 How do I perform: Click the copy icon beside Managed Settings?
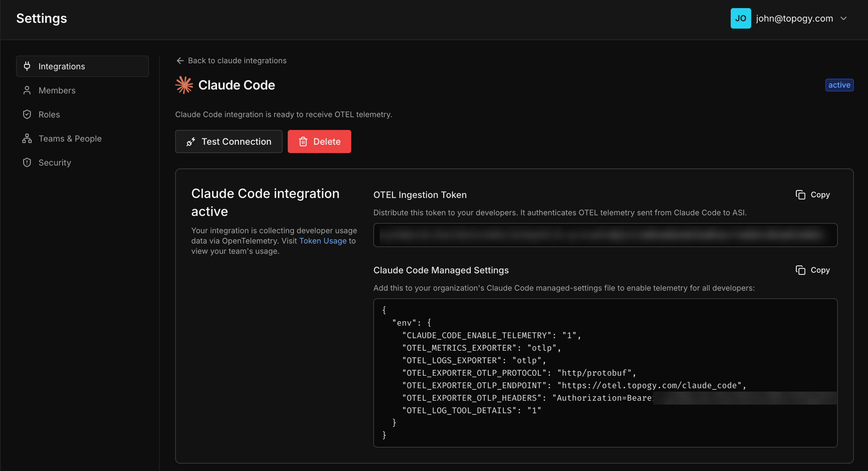[800, 270]
